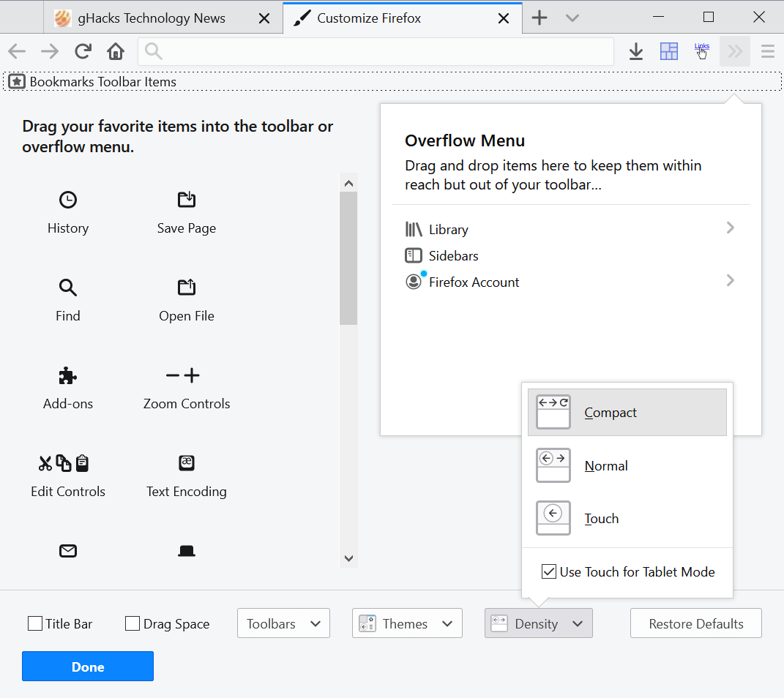784x698 pixels.
Task: Select the Save Page icon
Action: (x=186, y=199)
